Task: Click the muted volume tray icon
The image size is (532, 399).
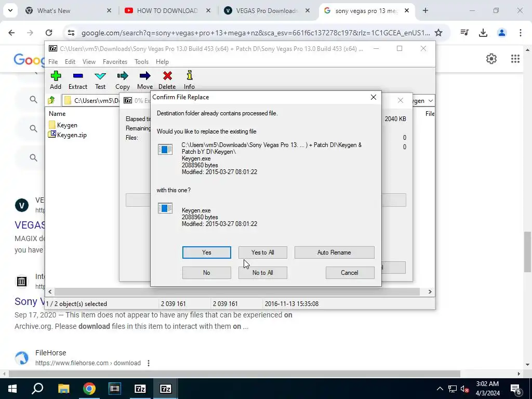Action: click(x=464, y=389)
